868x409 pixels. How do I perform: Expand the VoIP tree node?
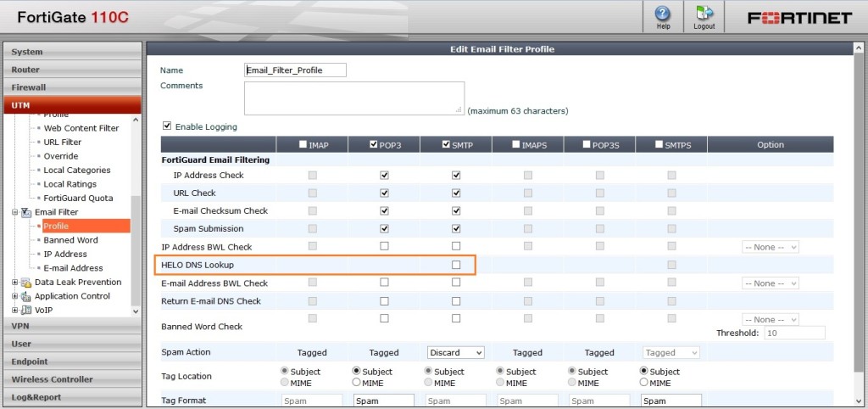point(14,310)
